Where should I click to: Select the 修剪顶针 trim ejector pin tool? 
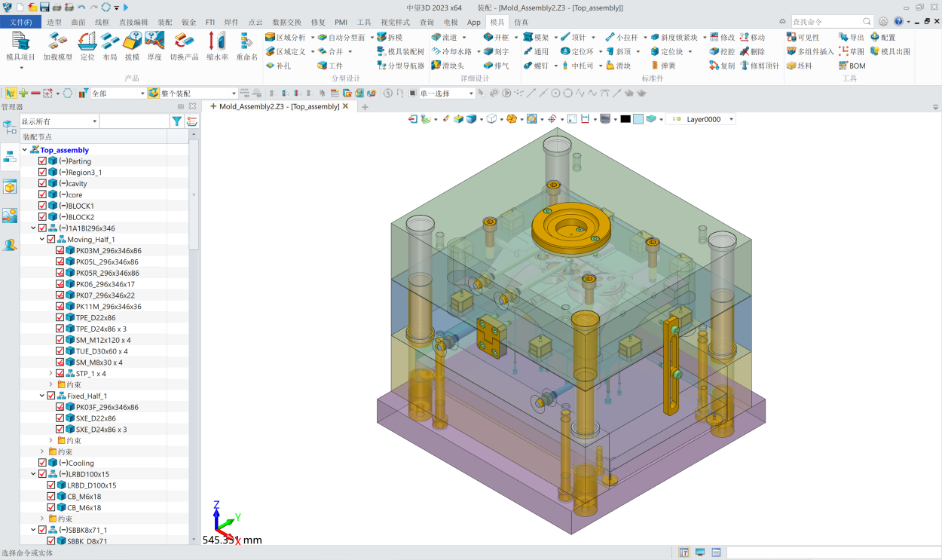coord(759,66)
